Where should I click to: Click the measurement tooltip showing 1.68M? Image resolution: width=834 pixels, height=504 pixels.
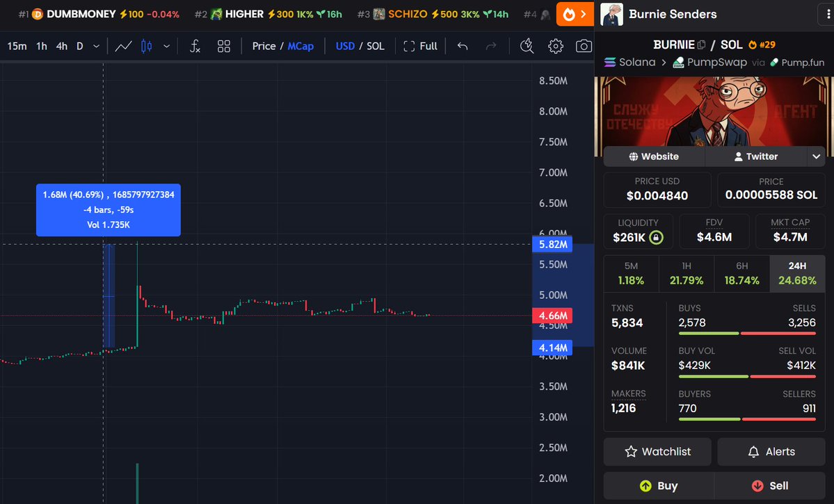(109, 210)
